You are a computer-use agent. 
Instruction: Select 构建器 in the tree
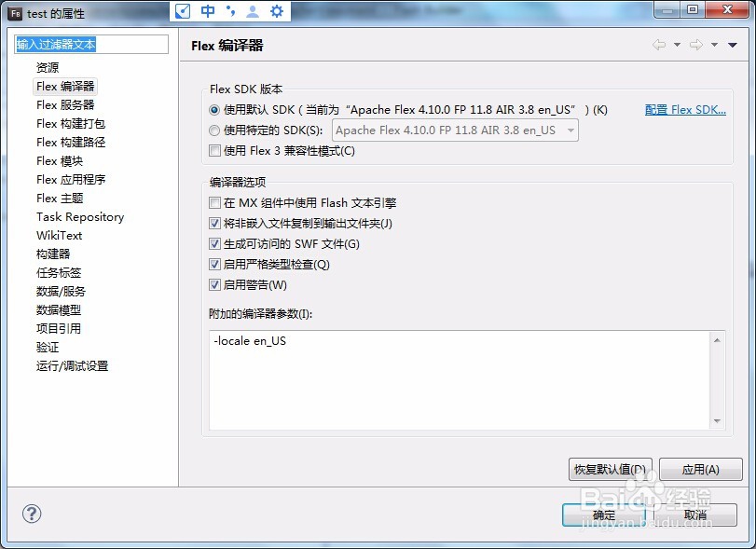tap(53, 254)
